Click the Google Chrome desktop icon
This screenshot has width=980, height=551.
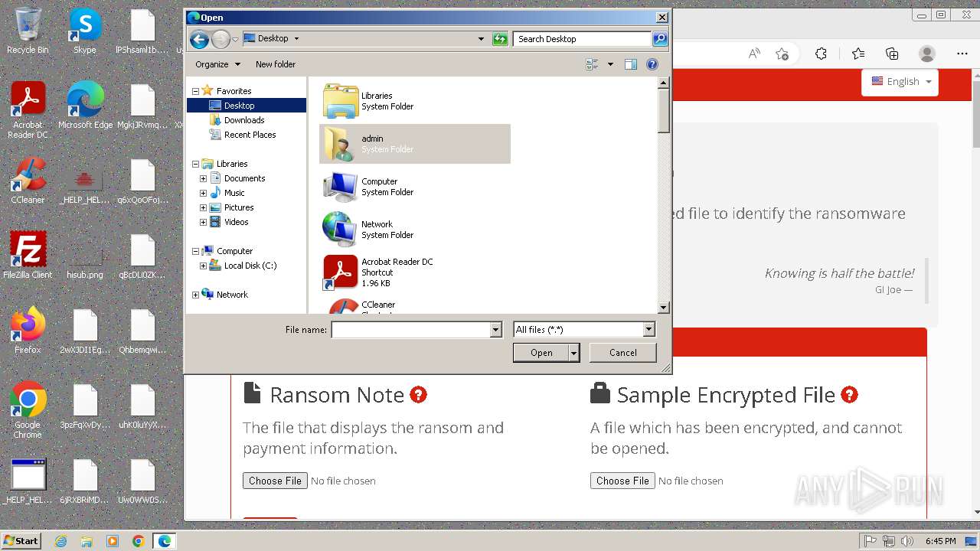click(x=28, y=410)
